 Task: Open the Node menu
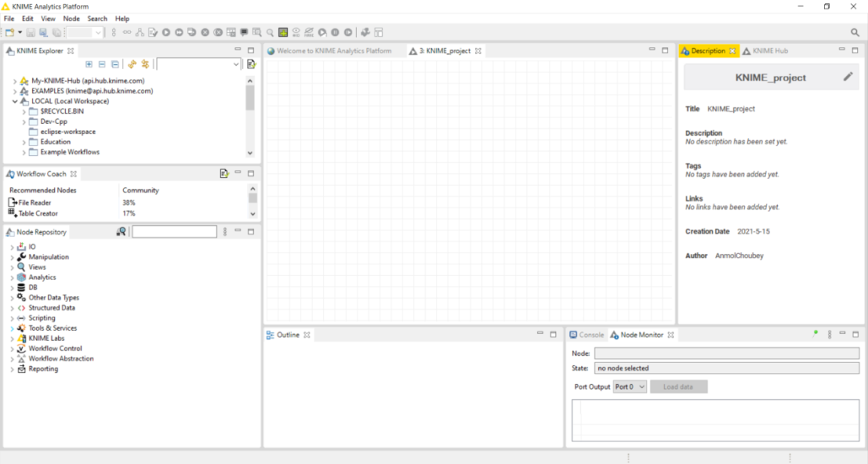click(72, 19)
